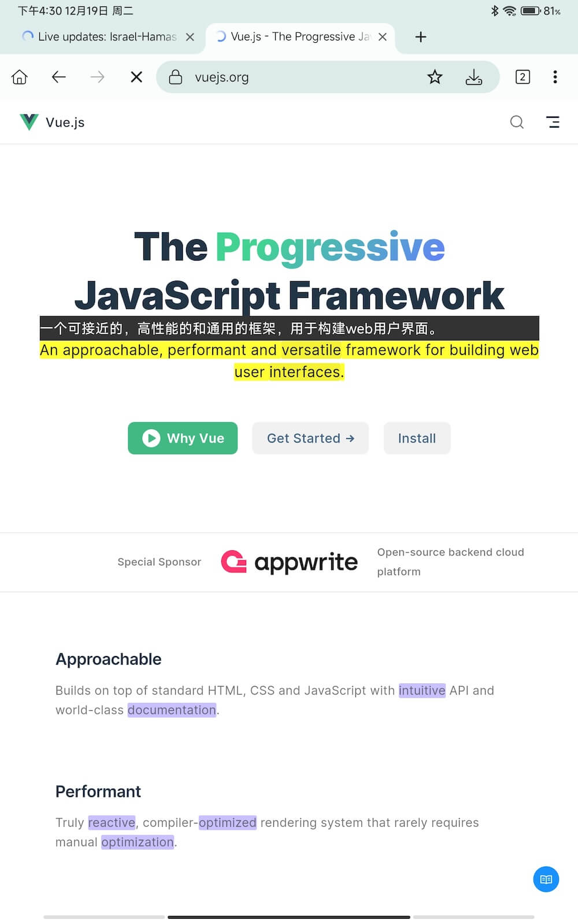Stop page loading with the X icon
578x924 pixels.
(136, 77)
